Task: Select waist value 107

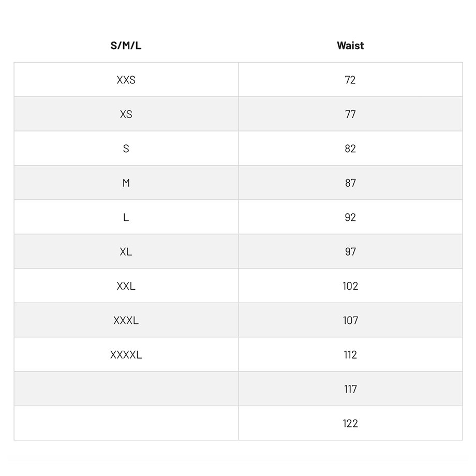Action: pos(350,320)
